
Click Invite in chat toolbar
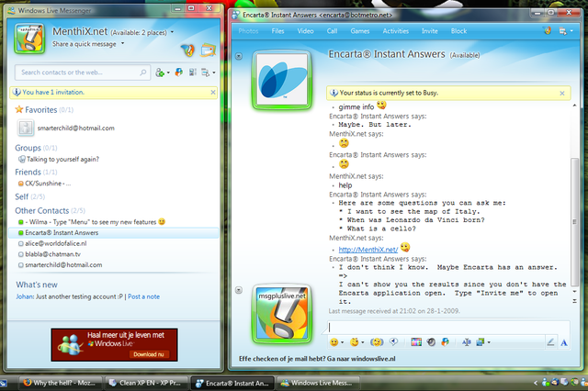pyautogui.click(x=430, y=31)
